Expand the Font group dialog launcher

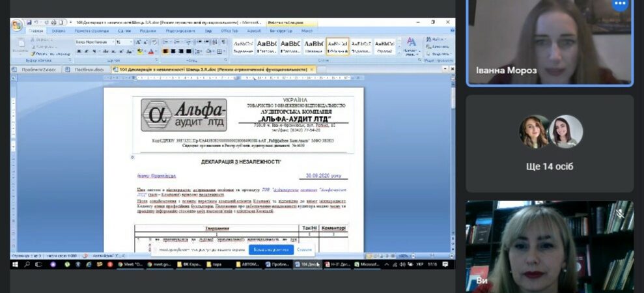[156, 60]
